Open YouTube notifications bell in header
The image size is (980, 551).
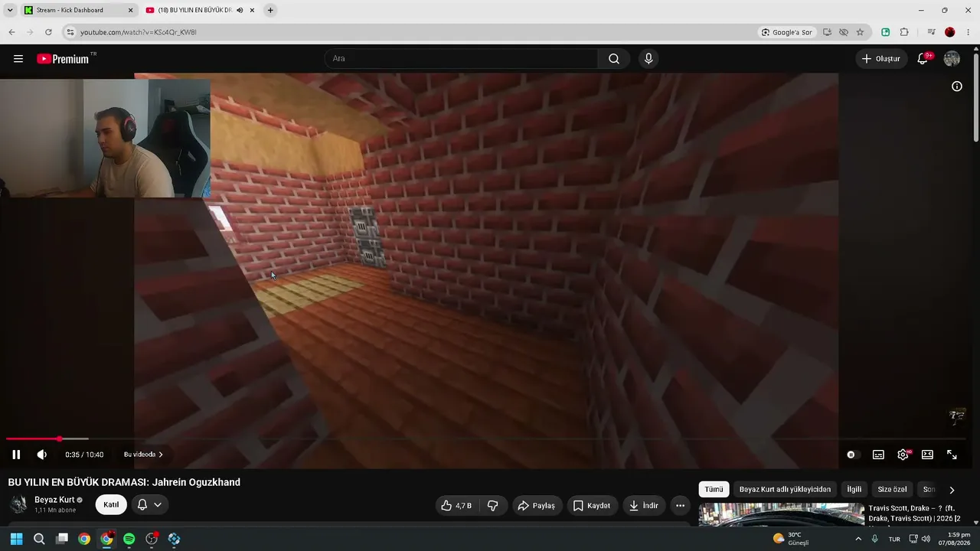coord(923,59)
